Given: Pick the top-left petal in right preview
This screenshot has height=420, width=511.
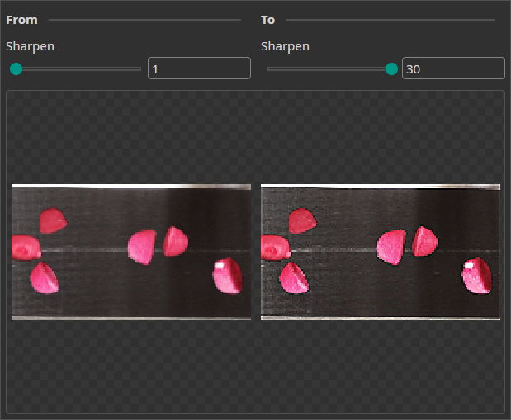Looking at the screenshot, I should 301,220.
